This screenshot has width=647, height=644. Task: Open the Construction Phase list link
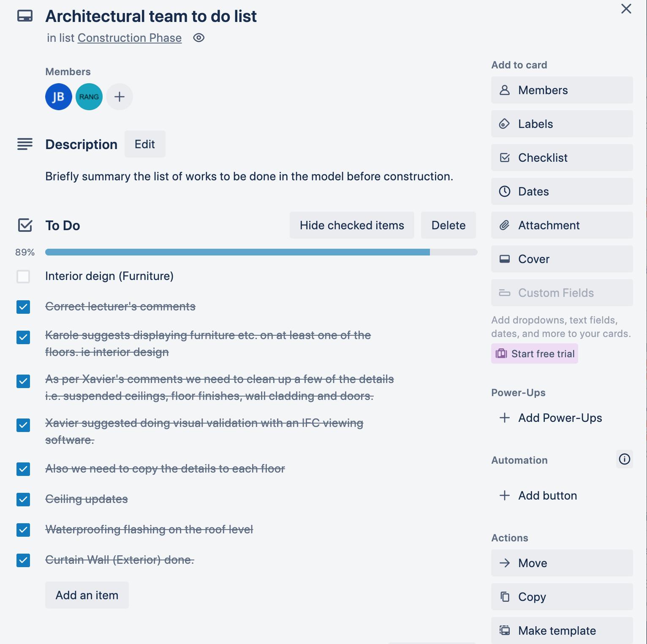(130, 38)
